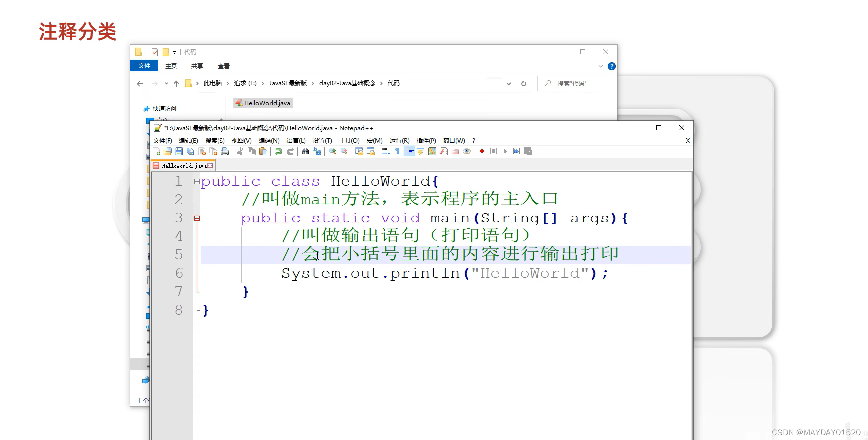
Task: Open the 文件(F) menu in Notepad++
Action: point(162,141)
